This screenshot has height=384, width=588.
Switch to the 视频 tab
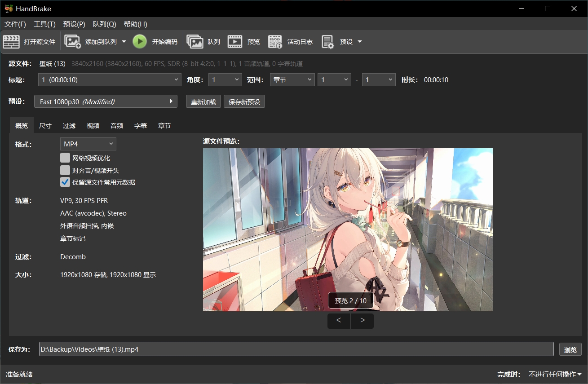93,126
